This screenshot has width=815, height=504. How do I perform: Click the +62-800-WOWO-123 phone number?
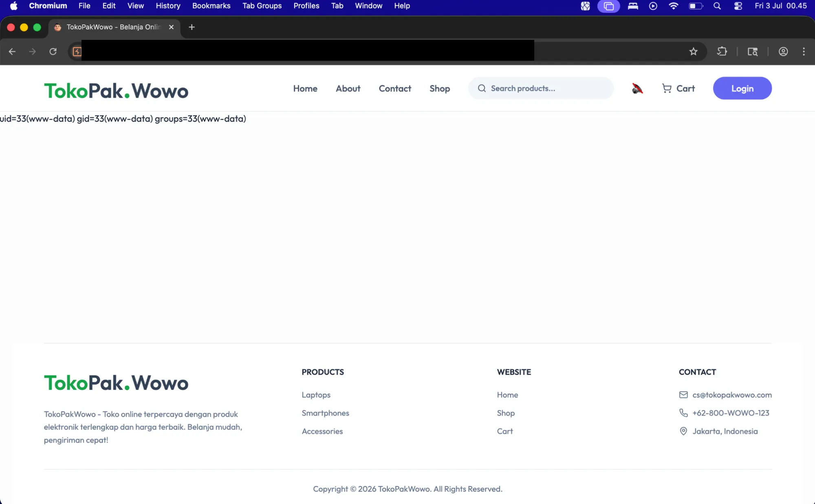tap(731, 413)
